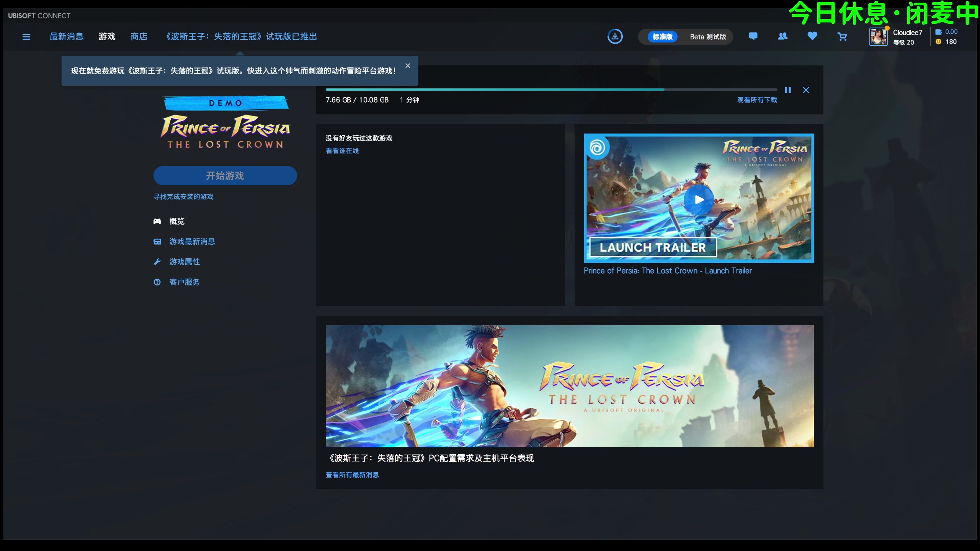Click the 等级 20 level label
The height and width of the screenshot is (551, 980).
coord(903,42)
